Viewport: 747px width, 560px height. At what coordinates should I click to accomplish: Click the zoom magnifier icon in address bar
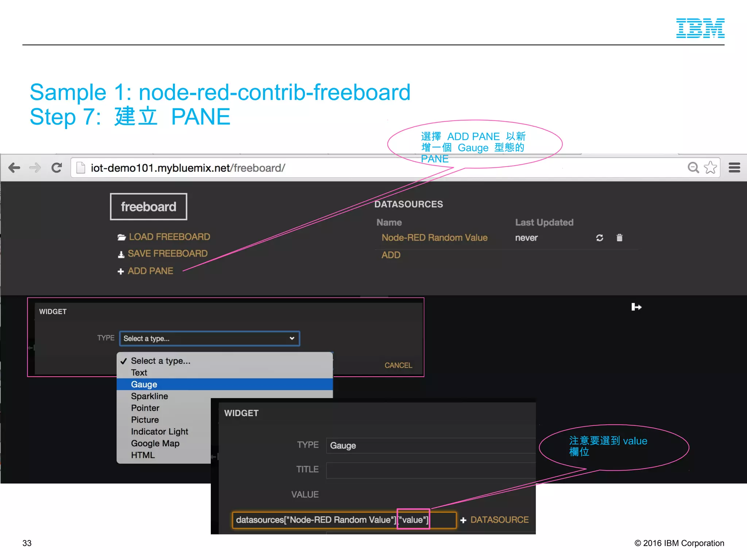[693, 168]
